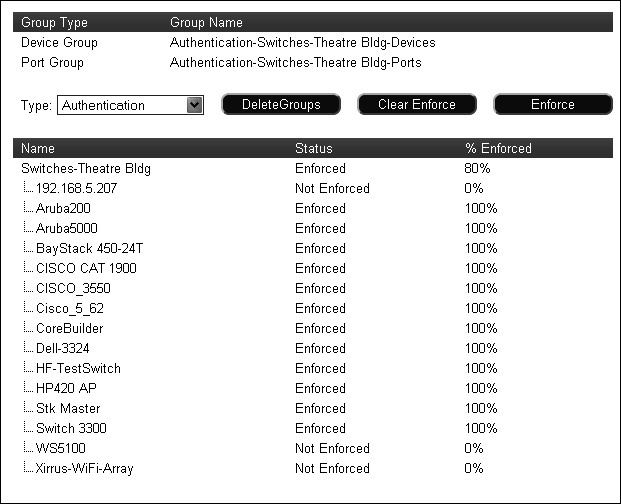621x504 pixels.
Task: Click the Group Name column header
Action: click(206, 23)
